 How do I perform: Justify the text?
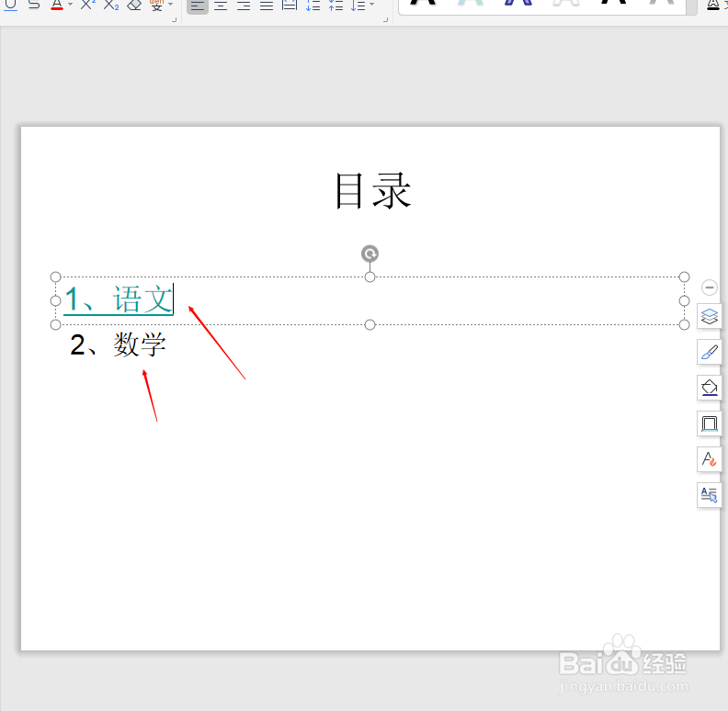pos(267,6)
